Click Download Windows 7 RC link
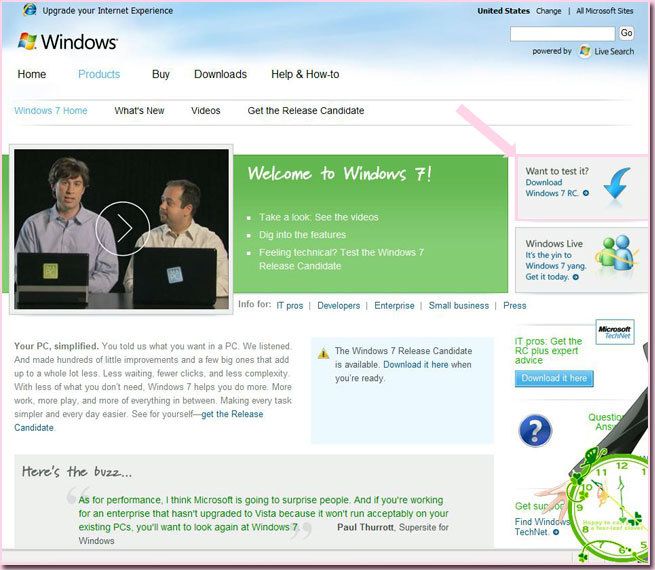The image size is (655, 570). tap(552, 187)
